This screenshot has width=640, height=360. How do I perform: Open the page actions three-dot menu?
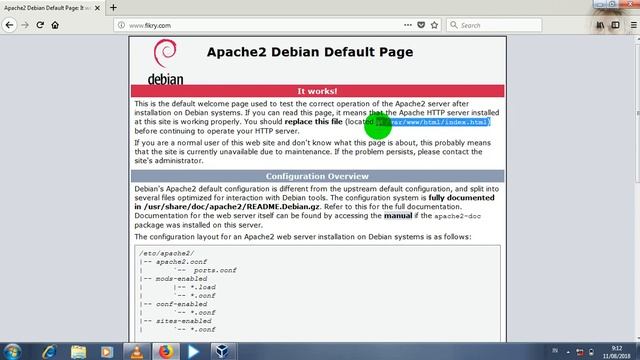click(x=408, y=25)
